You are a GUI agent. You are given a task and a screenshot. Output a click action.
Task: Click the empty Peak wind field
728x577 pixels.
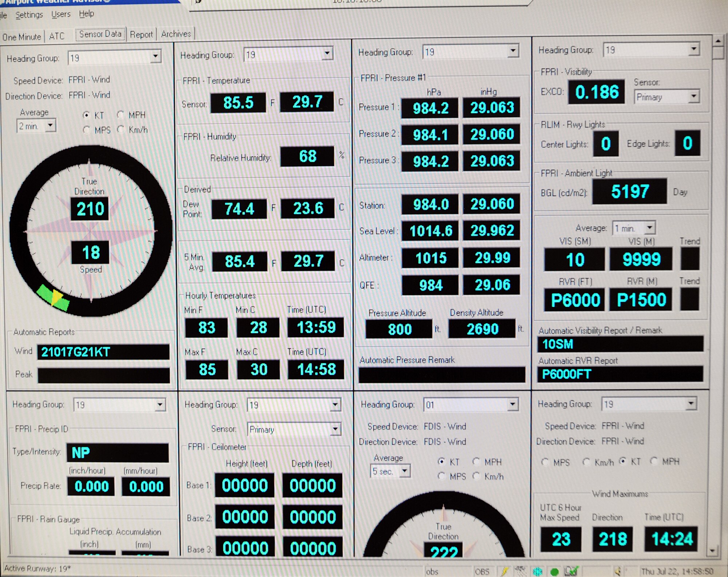click(104, 375)
